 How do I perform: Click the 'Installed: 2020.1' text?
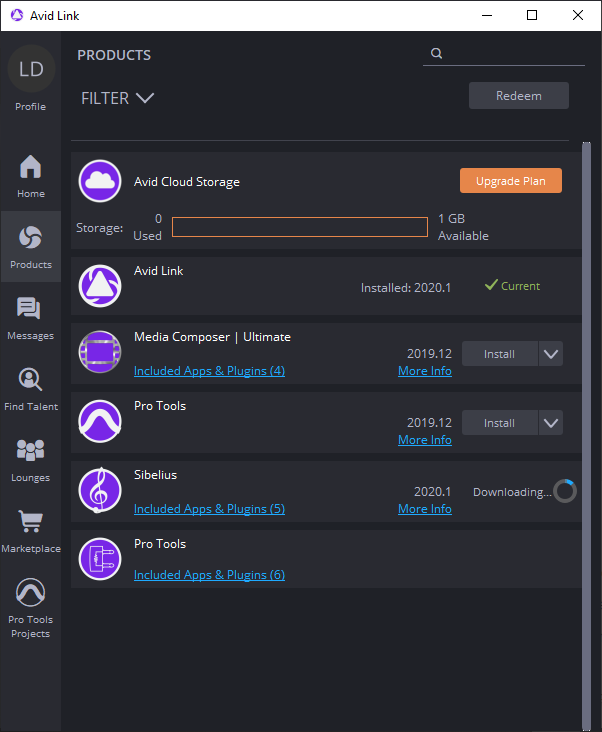406,288
